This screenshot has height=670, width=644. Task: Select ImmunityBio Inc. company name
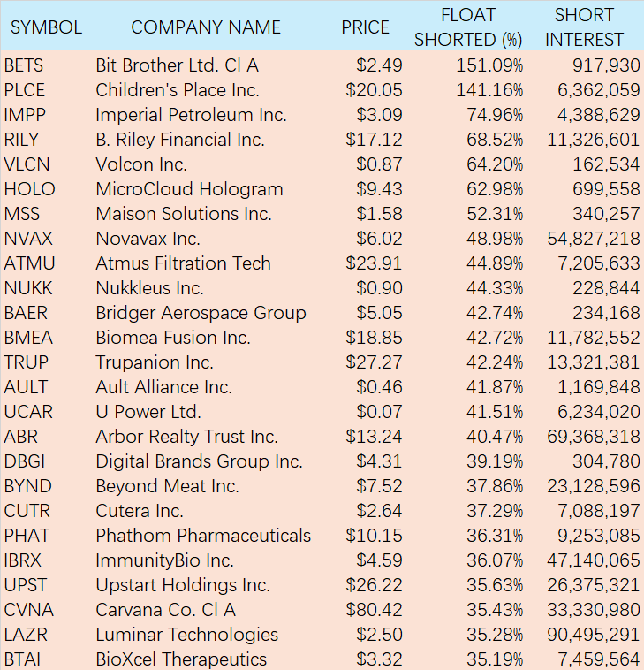(164, 560)
